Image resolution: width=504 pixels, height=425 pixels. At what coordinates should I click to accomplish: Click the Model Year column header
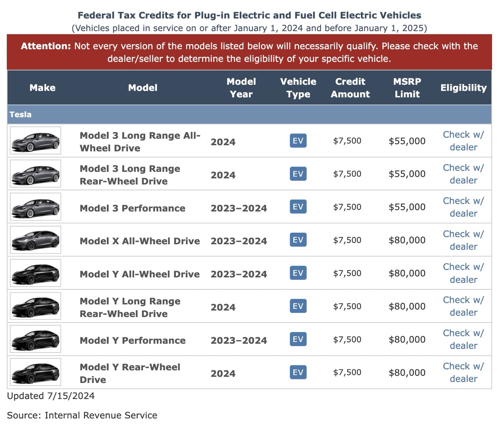(x=241, y=88)
